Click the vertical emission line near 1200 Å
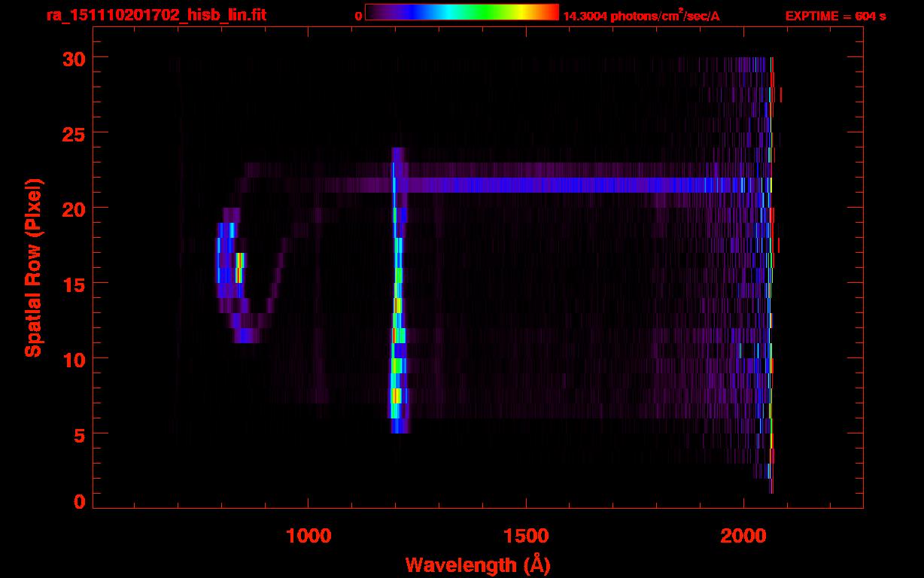Screen dimensions: 924x578 tap(397, 291)
